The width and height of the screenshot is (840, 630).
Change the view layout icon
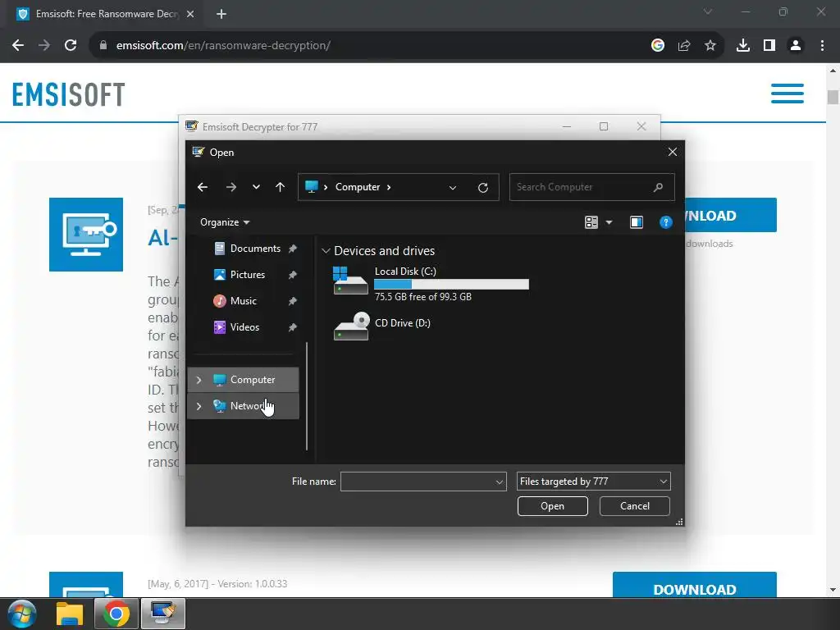tap(591, 222)
